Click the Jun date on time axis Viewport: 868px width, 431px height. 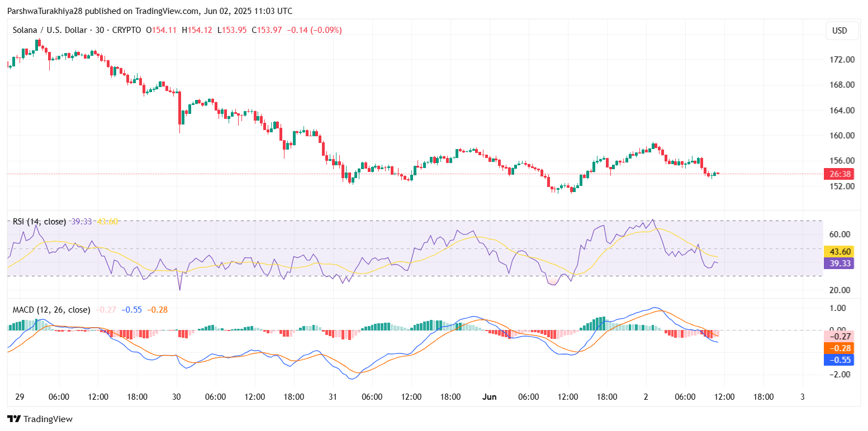(490, 397)
